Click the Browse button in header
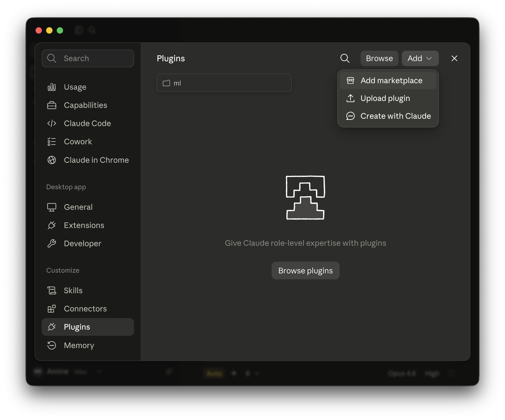 (x=379, y=58)
